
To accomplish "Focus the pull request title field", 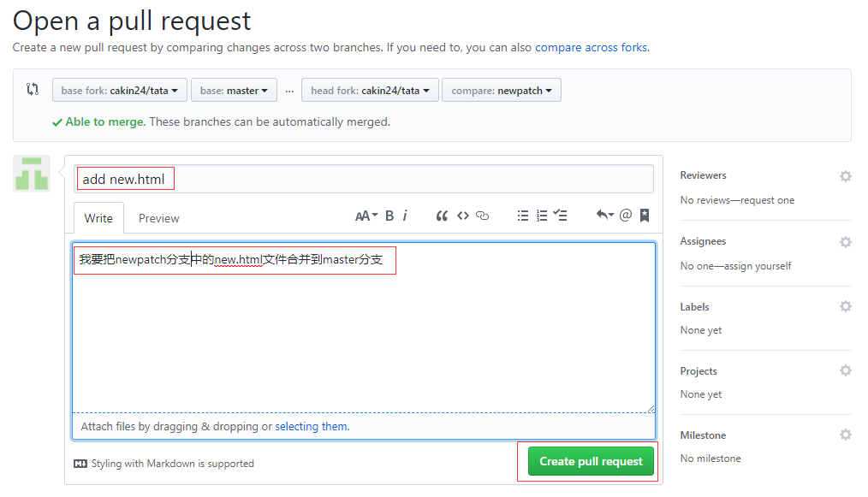I will pos(364,179).
